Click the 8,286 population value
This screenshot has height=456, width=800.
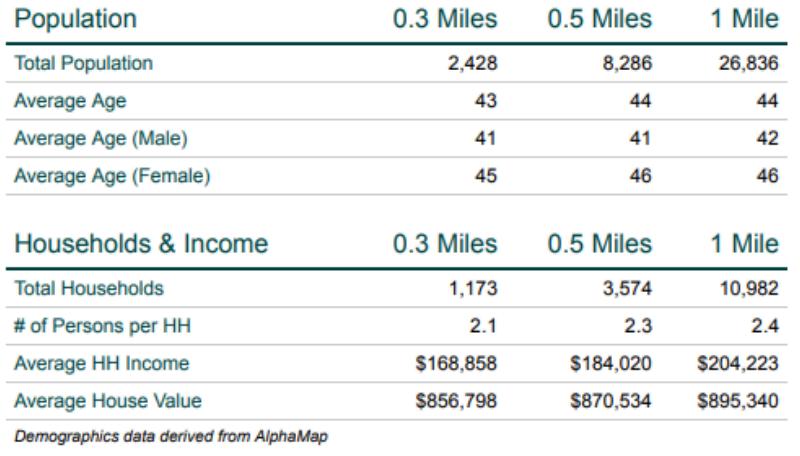click(x=626, y=63)
